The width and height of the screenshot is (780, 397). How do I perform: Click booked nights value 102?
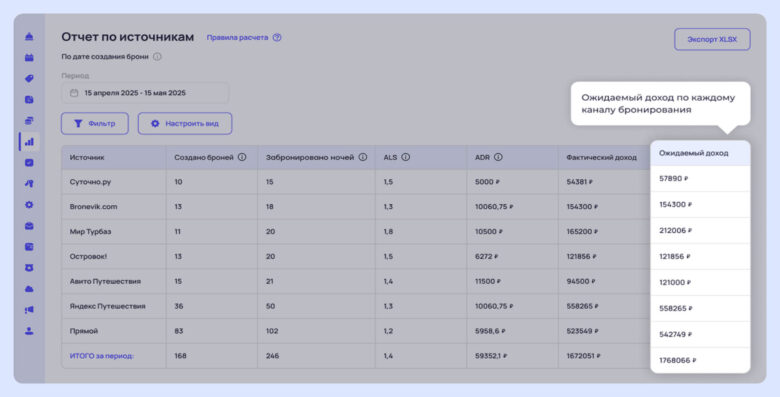coord(272,331)
